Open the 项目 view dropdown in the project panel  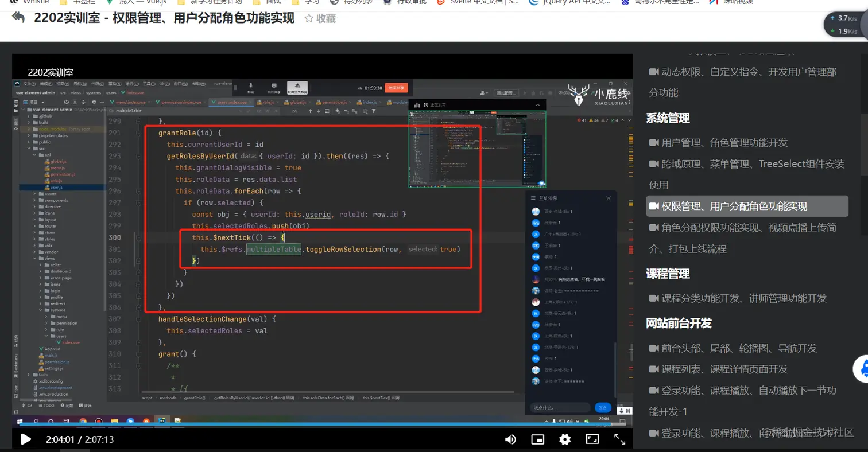coord(34,102)
